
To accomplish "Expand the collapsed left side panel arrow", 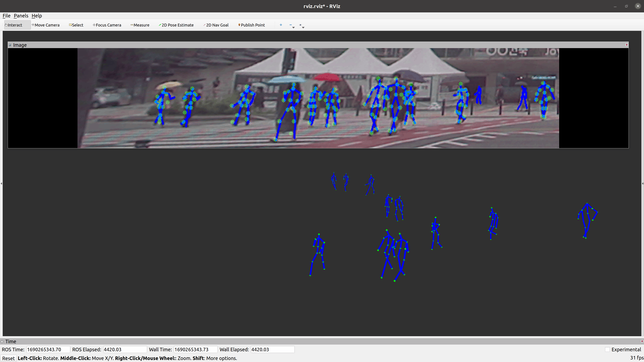I will pyautogui.click(x=2, y=184).
